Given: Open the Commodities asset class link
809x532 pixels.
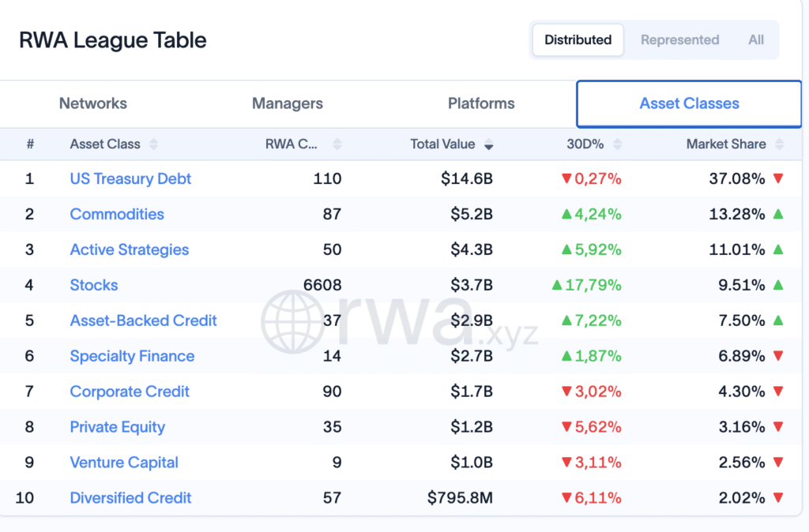Looking at the screenshot, I should click(117, 214).
